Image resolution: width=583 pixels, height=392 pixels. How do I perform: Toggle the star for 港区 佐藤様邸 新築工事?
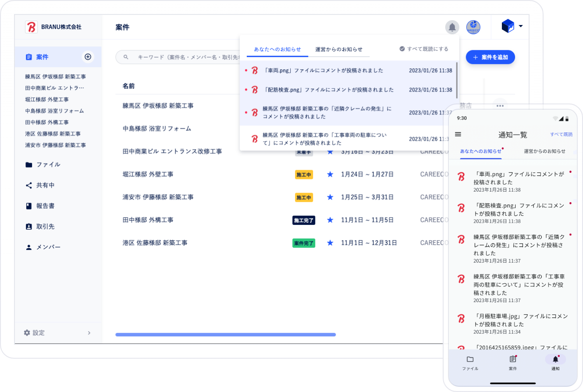pos(330,242)
